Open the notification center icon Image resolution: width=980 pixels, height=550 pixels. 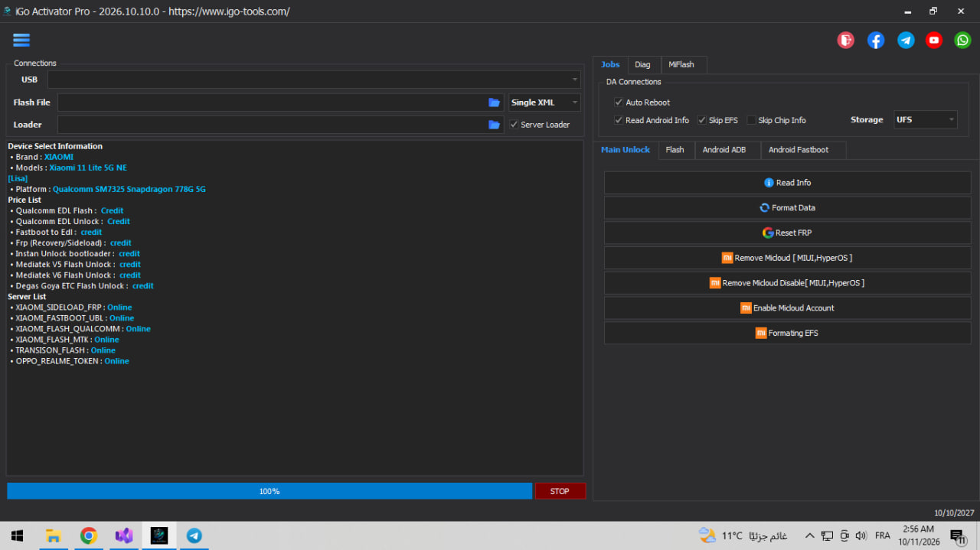958,536
